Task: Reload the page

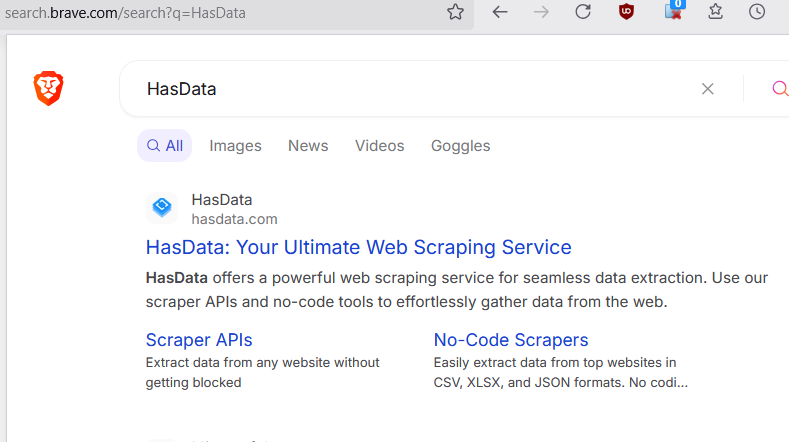Action: coord(583,12)
